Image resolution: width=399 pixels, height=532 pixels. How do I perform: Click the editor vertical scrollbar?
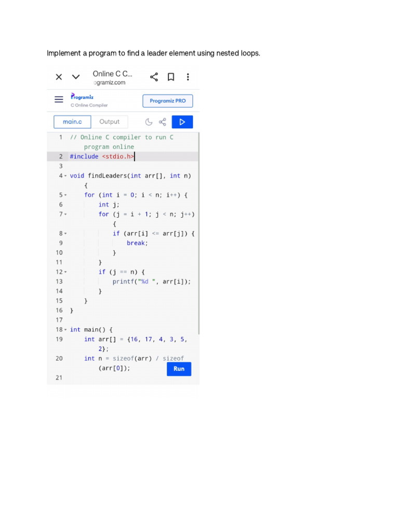pos(198,233)
